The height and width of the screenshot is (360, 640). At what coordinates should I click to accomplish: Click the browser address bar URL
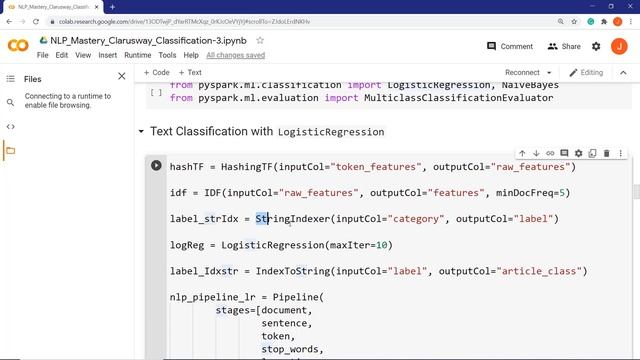184,22
